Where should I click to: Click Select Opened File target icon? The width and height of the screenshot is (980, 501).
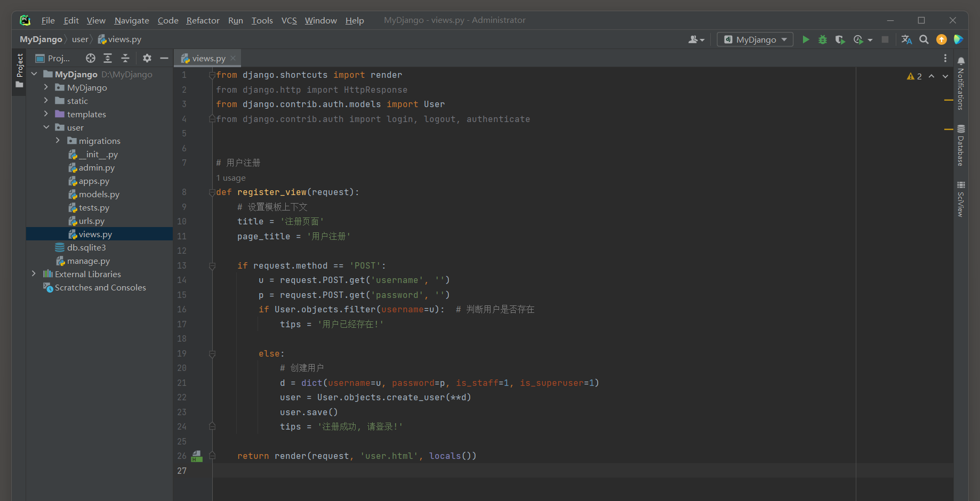click(x=91, y=58)
